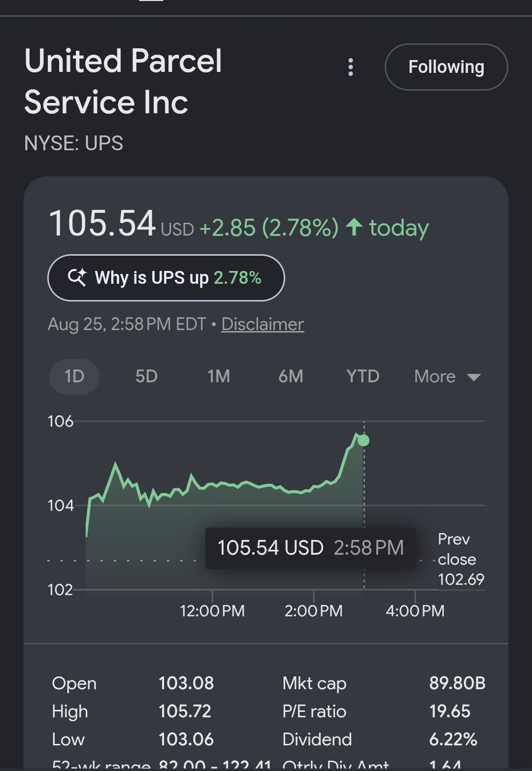Toggle the Following button

446,67
